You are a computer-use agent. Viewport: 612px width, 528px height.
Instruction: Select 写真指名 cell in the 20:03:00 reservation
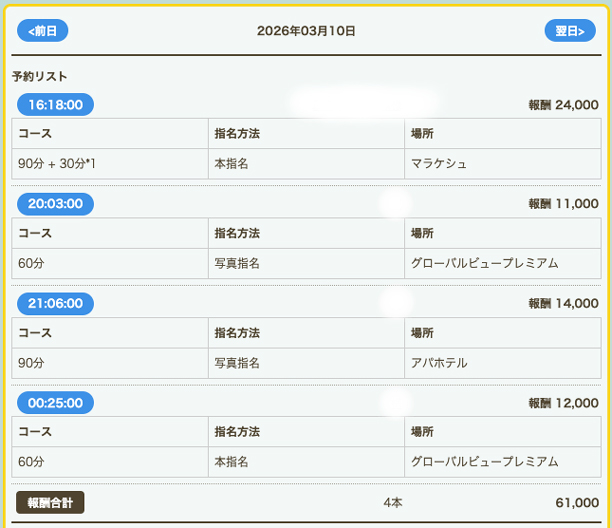point(237,264)
